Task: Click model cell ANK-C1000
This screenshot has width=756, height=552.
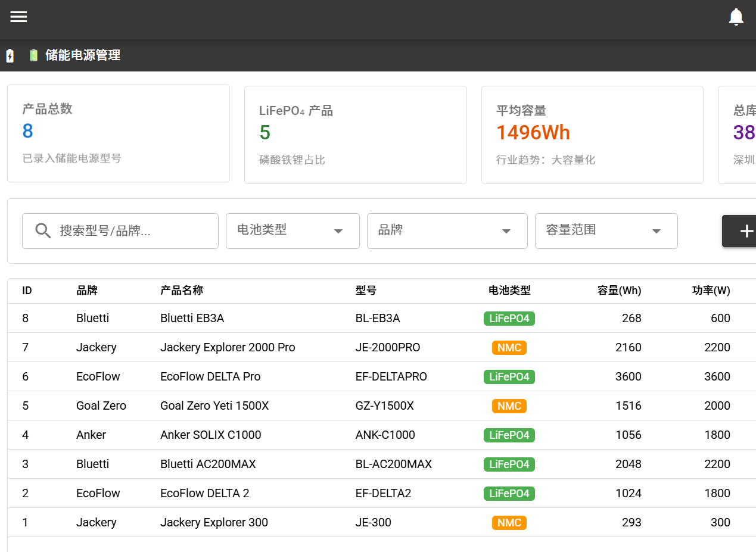Action: (x=385, y=435)
